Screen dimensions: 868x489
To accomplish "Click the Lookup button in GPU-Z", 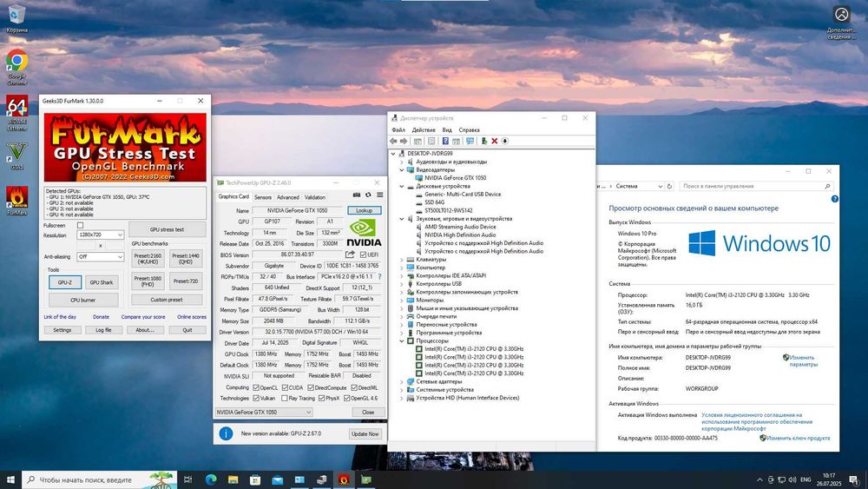I will 365,210.
